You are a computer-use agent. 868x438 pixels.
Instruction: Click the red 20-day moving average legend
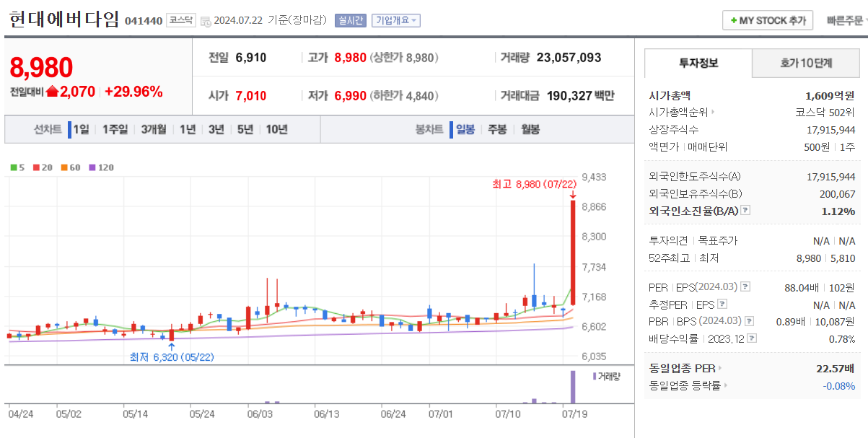(x=43, y=167)
